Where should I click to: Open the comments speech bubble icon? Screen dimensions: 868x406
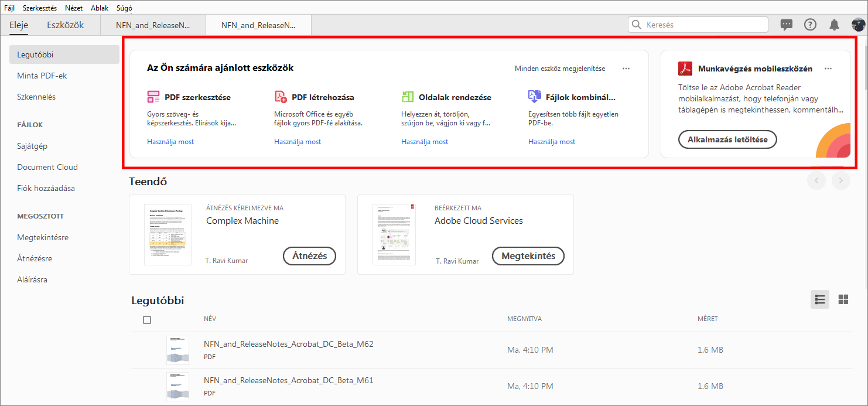[x=787, y=25]
